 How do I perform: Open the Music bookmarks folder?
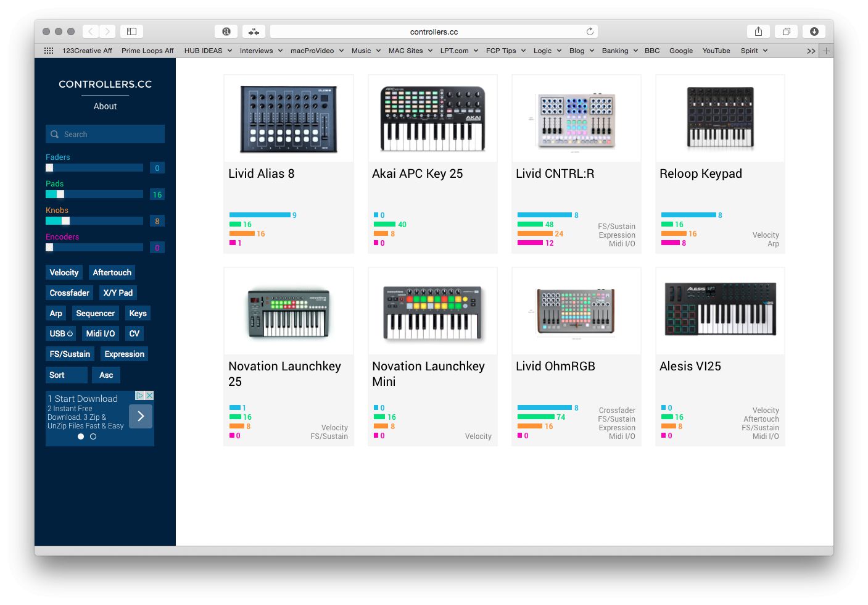click(366, 51)
